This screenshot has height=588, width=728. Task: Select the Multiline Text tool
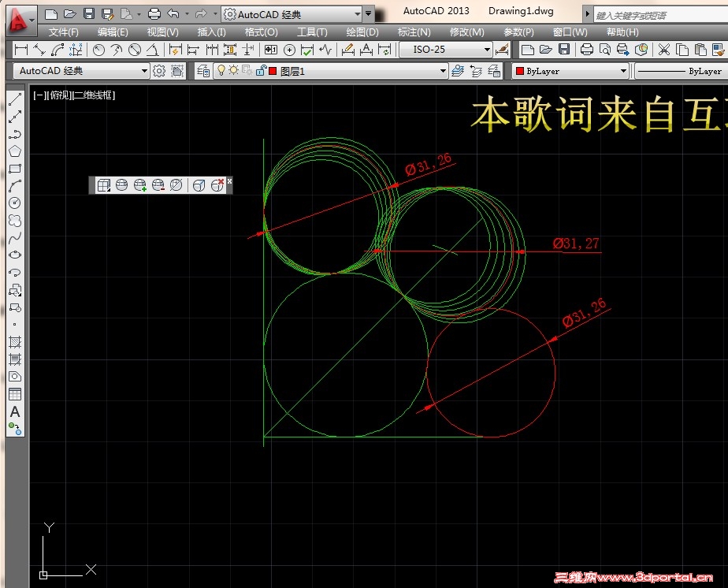tap(15, 412)
